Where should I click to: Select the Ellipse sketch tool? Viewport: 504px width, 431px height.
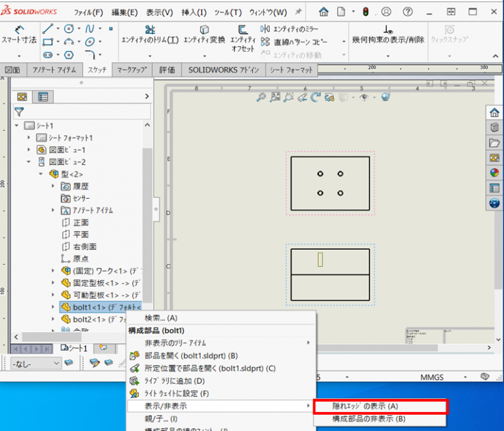pos(90,42)
